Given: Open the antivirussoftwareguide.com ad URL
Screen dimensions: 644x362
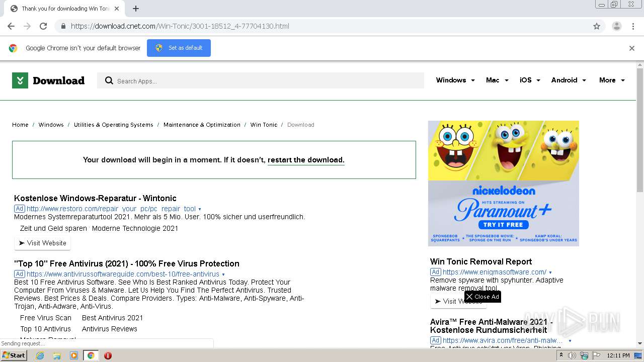Looking at the screenshot, I should point(123,274).
